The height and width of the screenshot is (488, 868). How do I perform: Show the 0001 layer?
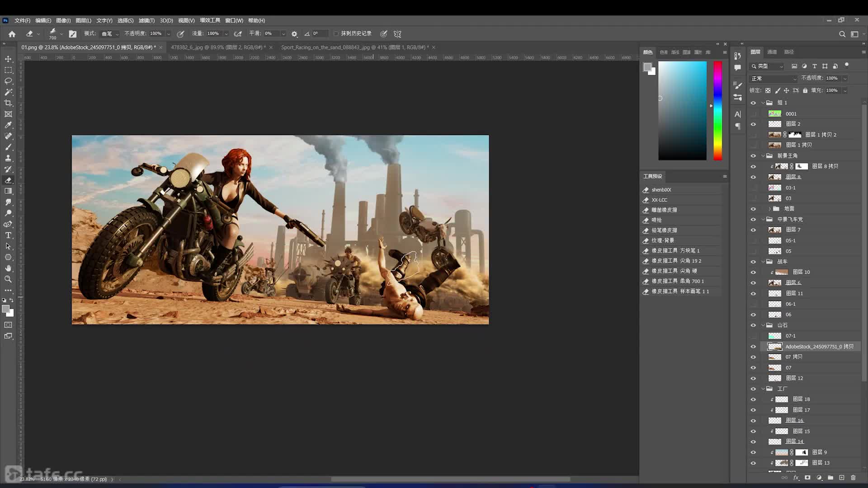click(753, 114)
